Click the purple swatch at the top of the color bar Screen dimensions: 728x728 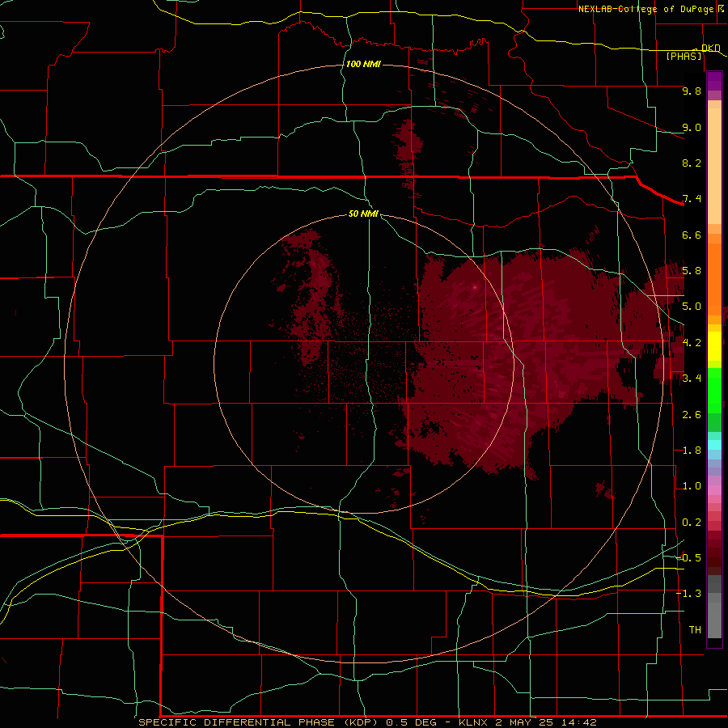(x=714, y=81)
